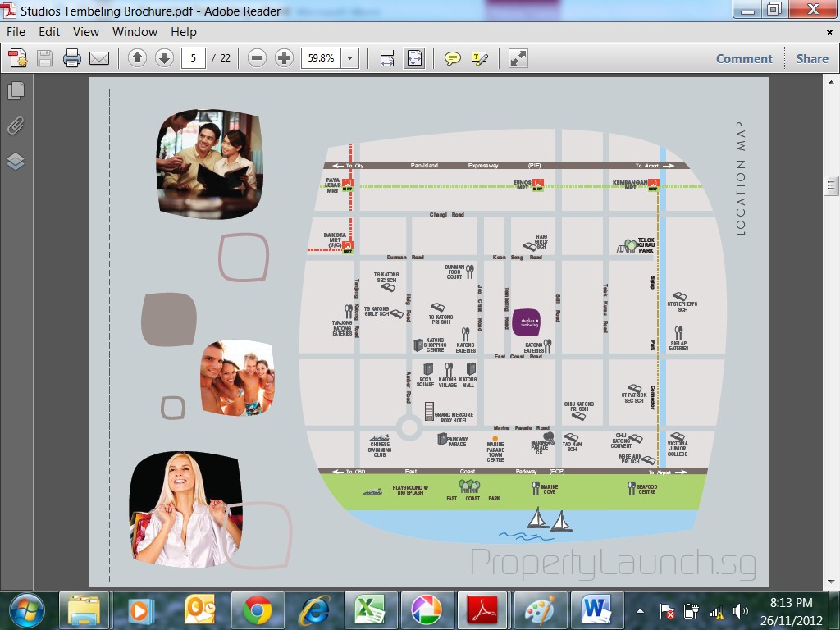Open the zoom percentage dropdown arrow
Viewport: 840px width, 630px height.
click(349, 58)
